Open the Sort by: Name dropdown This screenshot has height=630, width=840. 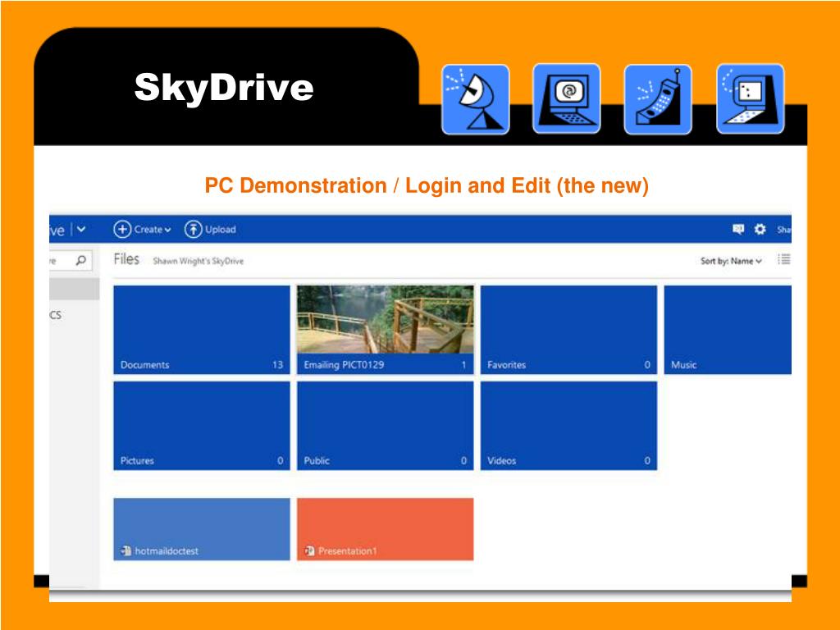pyautogui.click(x=731, y=261)
